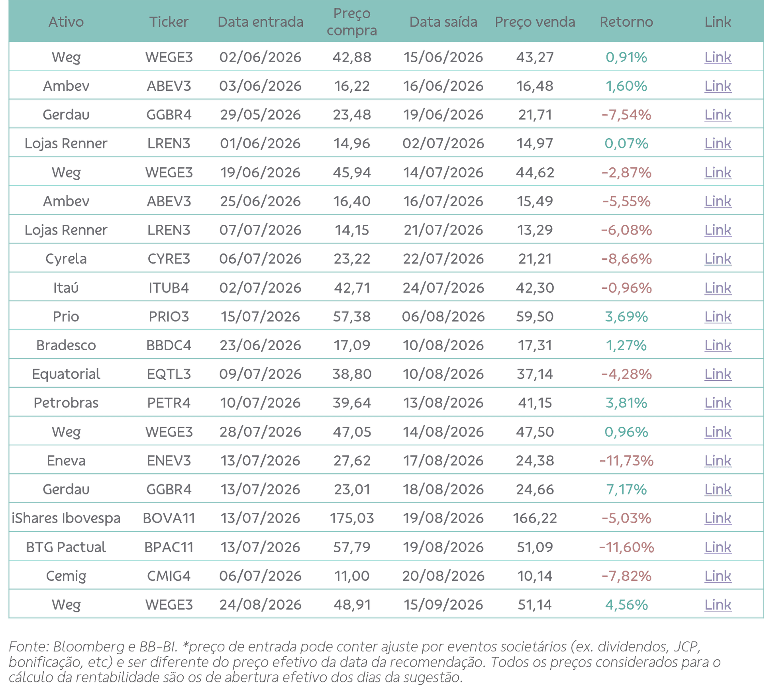Select the Ticker column header
Image resolution: width=765 pixels, height=700 pixels.
pyautogui.click(x=169, y=22)
